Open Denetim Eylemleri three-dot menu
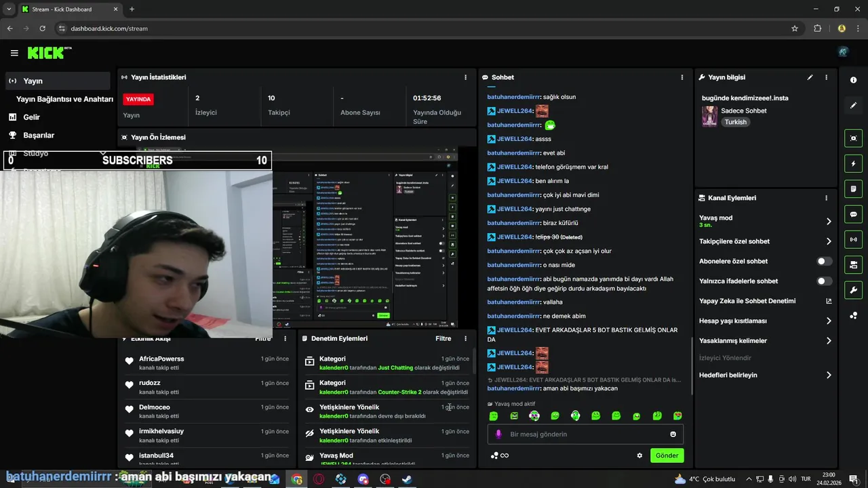868x488 pixels. pyautogui.click(x=465, y=338)
